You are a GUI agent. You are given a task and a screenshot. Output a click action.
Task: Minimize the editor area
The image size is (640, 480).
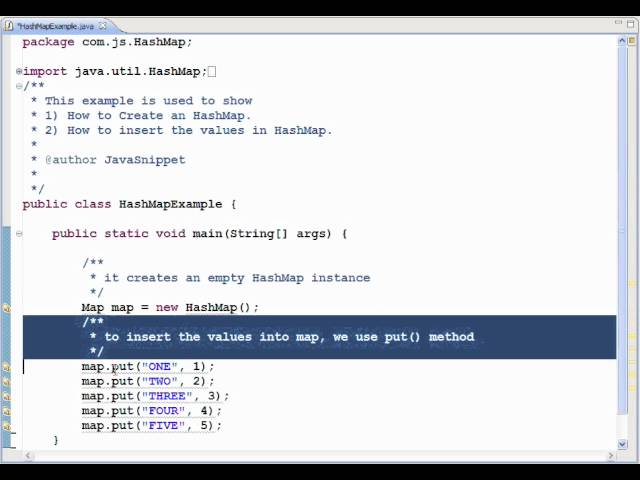(619, 23)
